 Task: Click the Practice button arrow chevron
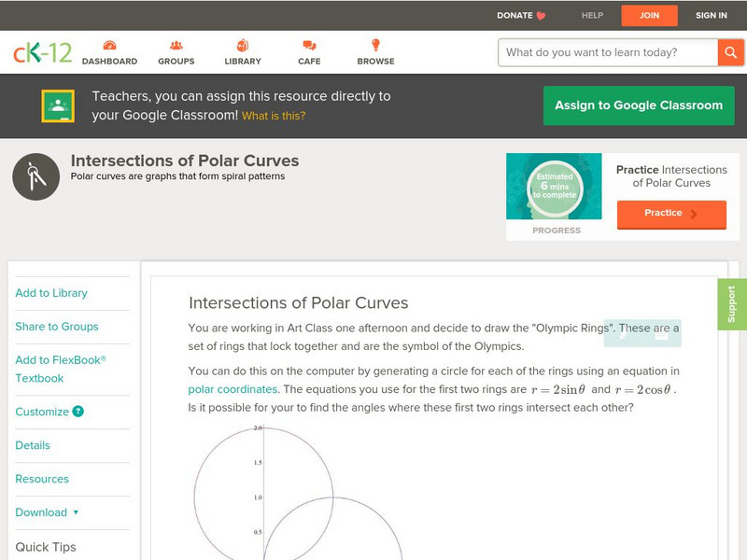coord(694,214)
